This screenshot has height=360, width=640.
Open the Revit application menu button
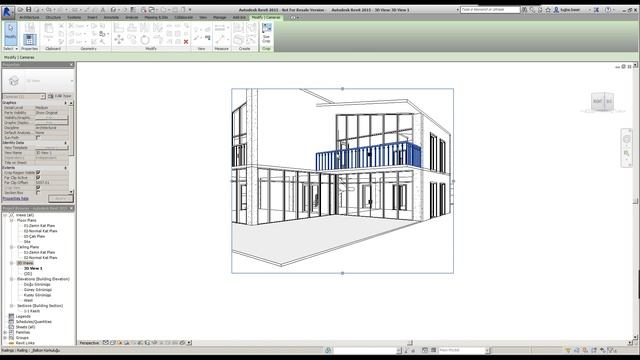(7, 12)
